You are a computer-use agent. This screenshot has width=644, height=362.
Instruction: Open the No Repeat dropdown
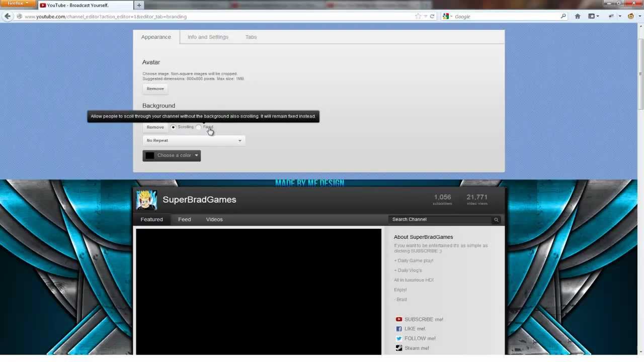[194, 140]
